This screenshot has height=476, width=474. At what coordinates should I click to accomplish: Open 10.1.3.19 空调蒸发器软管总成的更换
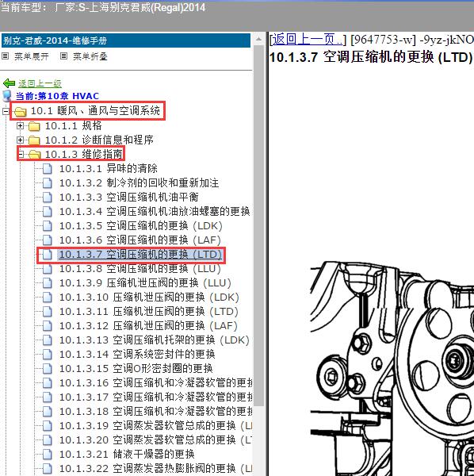(155, 425)
